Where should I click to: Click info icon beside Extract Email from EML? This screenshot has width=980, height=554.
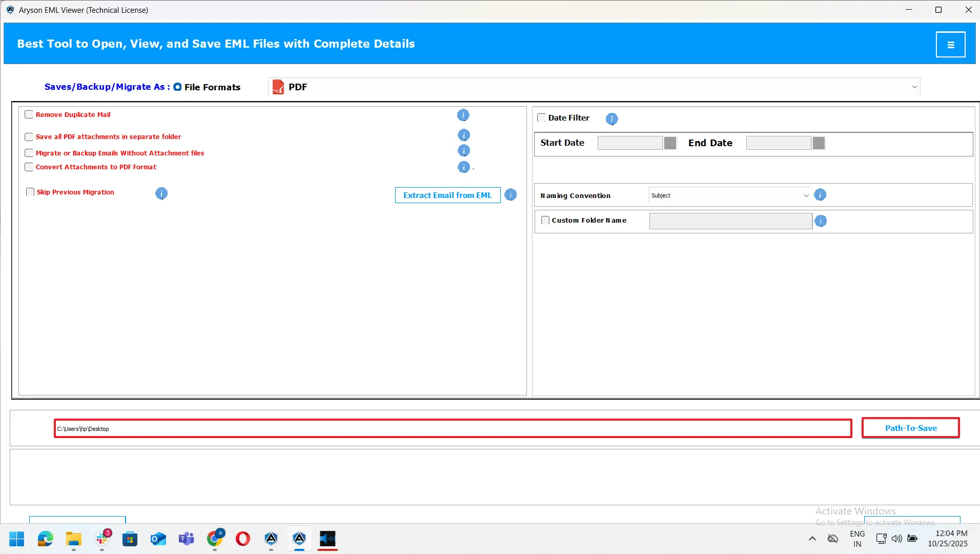coord(511,195)
